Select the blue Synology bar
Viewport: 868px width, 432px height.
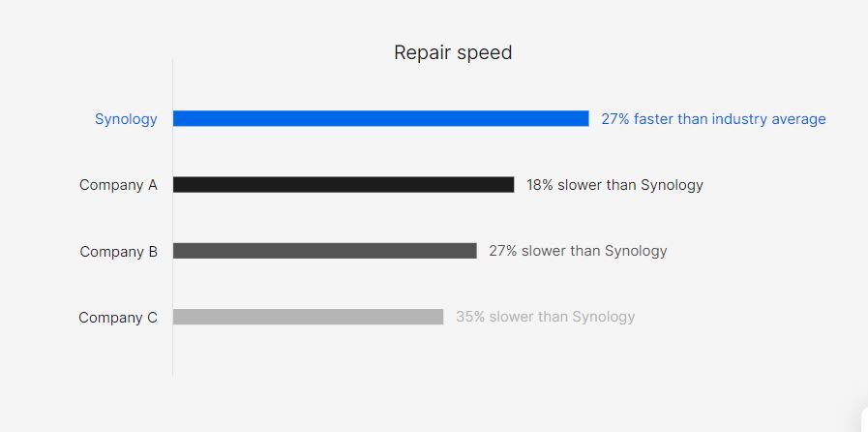pyautogui.click(x=381, y=118)
